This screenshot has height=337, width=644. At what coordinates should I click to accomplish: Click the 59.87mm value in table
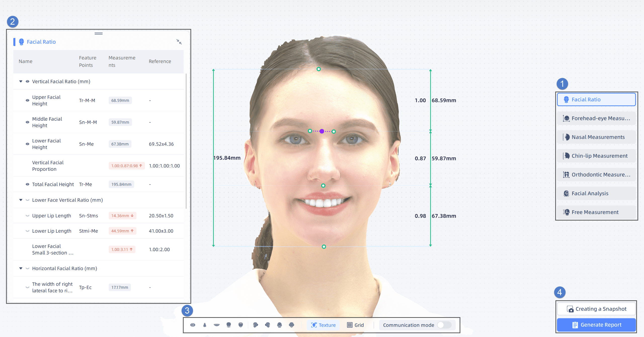click(120, 122)
